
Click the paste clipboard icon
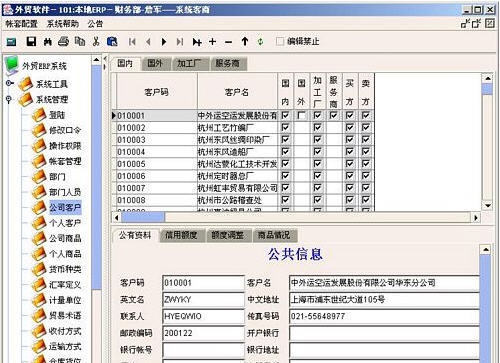point(112,41)
